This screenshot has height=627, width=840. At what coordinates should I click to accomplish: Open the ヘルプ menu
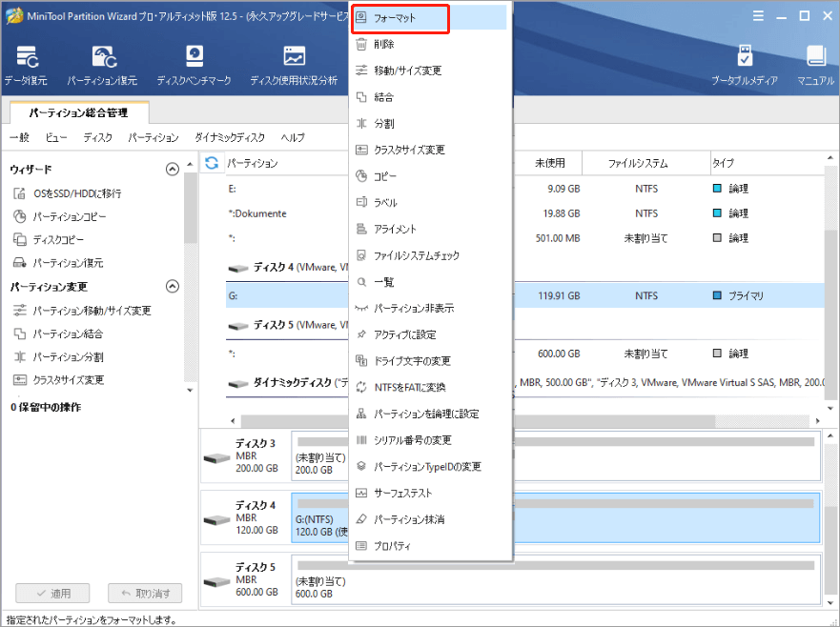point(293,137)
